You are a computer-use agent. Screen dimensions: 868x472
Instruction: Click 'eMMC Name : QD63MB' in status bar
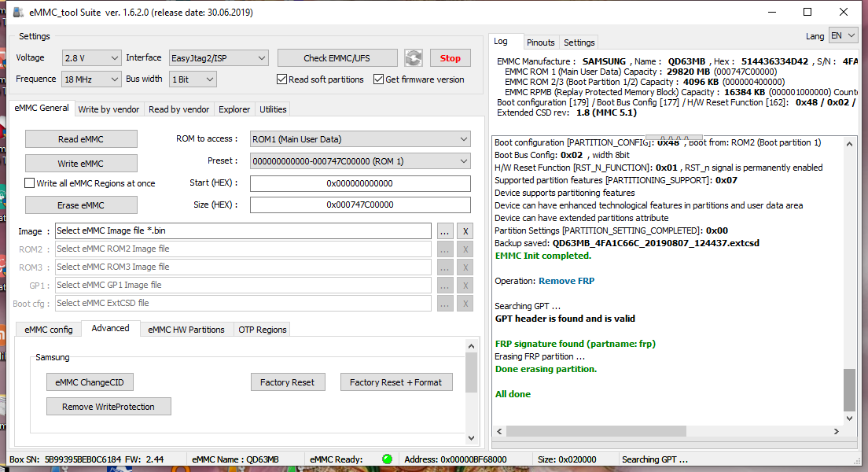[235, 459]
